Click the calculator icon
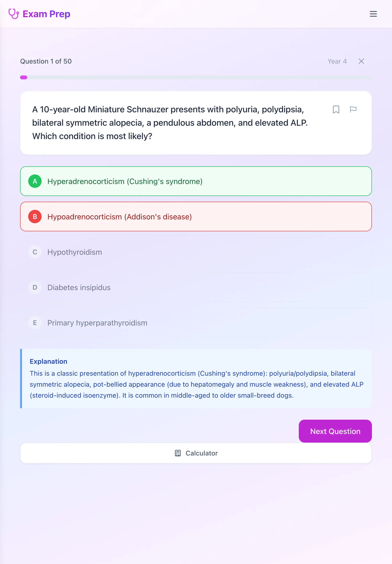 click(178, 453)
